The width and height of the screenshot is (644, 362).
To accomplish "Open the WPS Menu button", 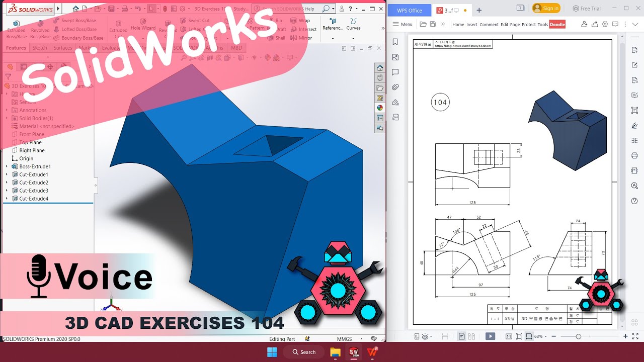I will [x=403, y=24].
